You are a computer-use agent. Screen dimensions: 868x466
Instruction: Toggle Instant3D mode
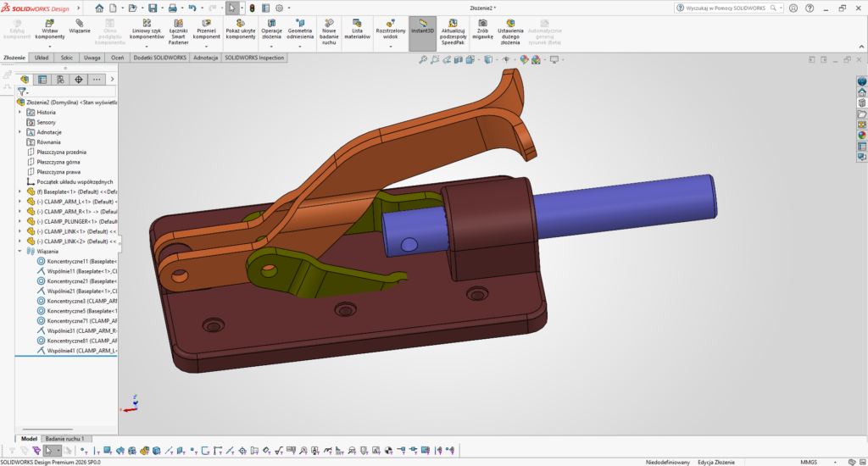click(422, 34)
